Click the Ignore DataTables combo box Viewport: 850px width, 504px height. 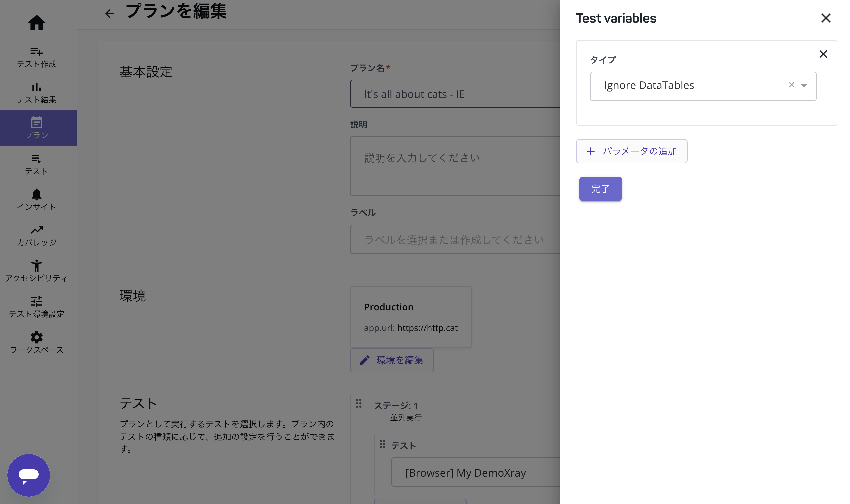click(x=689, y=86)
